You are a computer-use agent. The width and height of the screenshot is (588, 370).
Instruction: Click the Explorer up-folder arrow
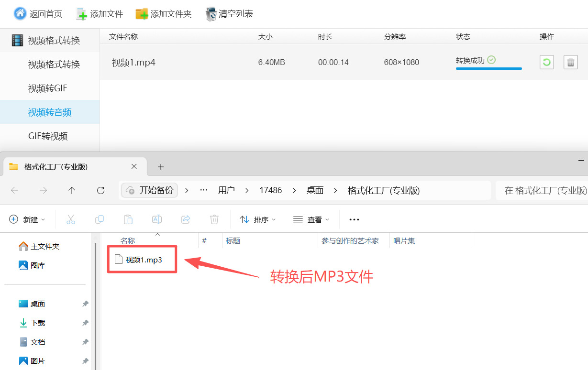coord(72,190)
